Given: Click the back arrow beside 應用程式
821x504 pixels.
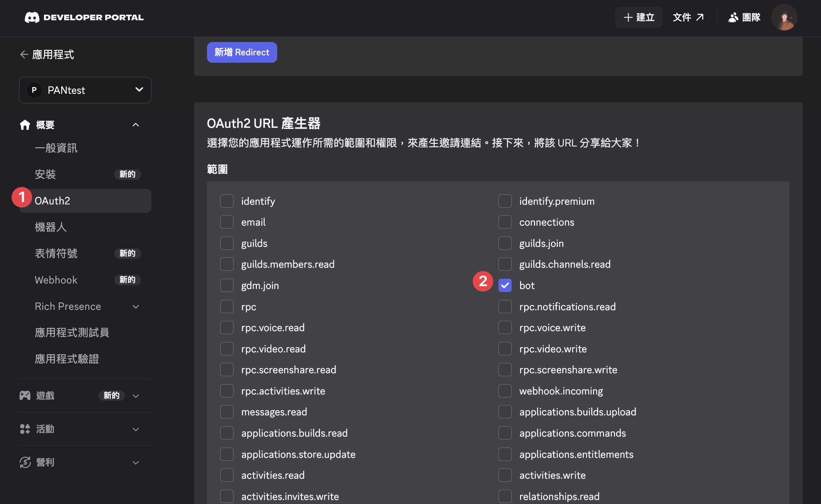Looking at the screenshot, I should tap(24, 54).
